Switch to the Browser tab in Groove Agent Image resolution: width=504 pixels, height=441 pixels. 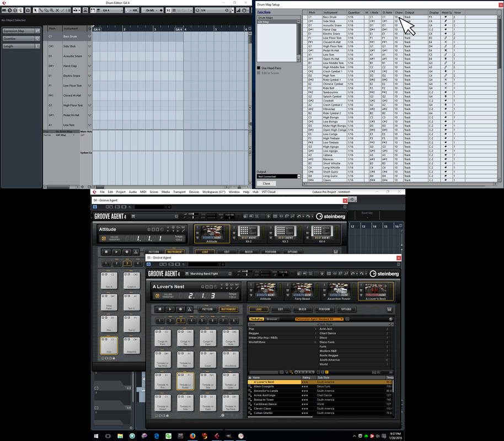click(272, 319)
